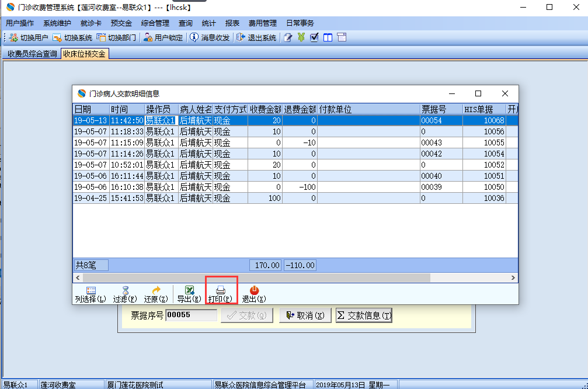Open the 日常事务 menu
Image resolution: width=588 pixels, height=389 pixels.
[x=300, y=23]
